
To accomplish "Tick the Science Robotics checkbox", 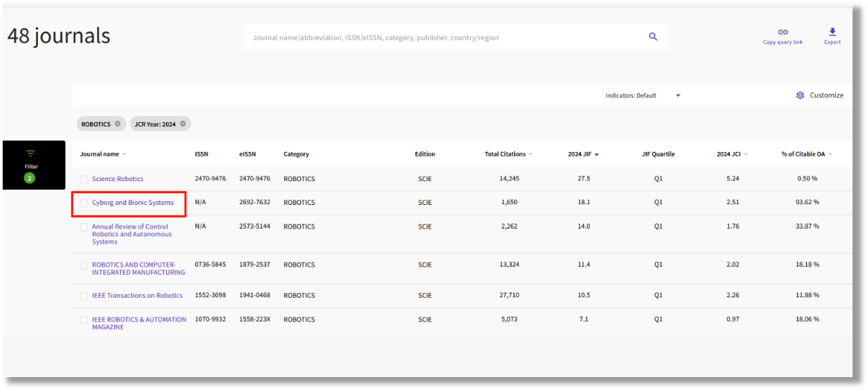I will click(x=83, y=179).
